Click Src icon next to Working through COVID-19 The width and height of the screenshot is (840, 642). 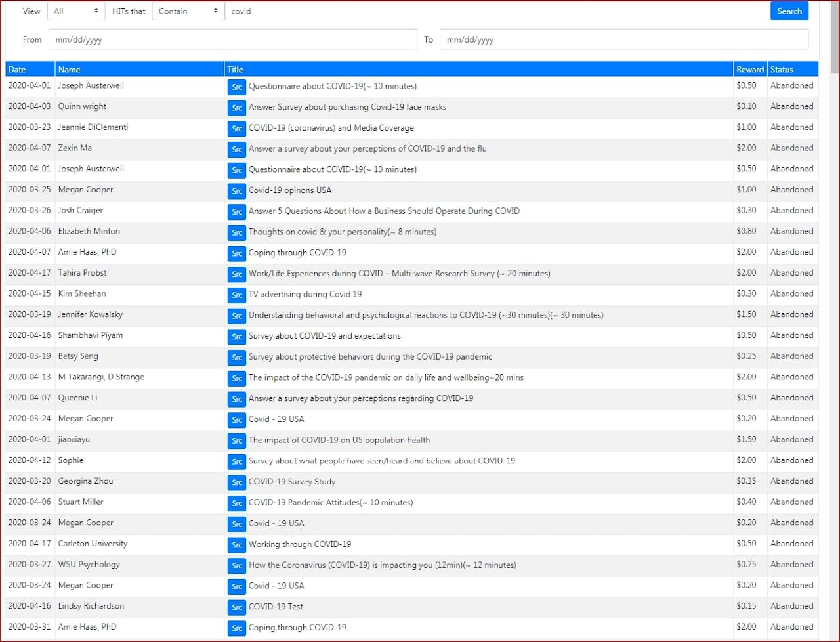tap(237, 544)
